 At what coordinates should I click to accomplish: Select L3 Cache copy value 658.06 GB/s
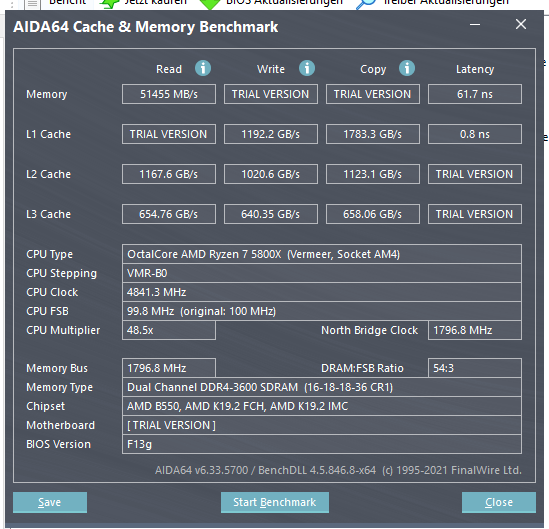(373, 214)
